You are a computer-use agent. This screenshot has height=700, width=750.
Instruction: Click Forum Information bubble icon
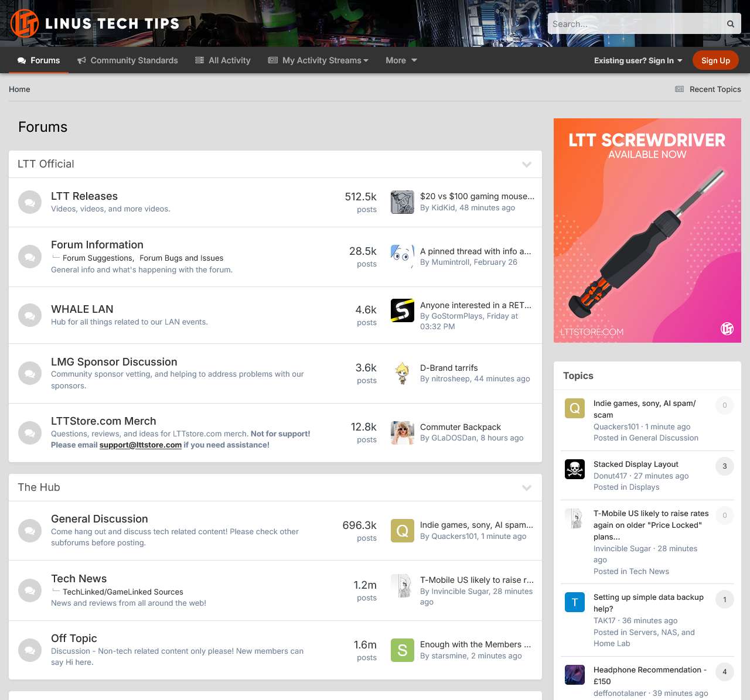(30, 257)
